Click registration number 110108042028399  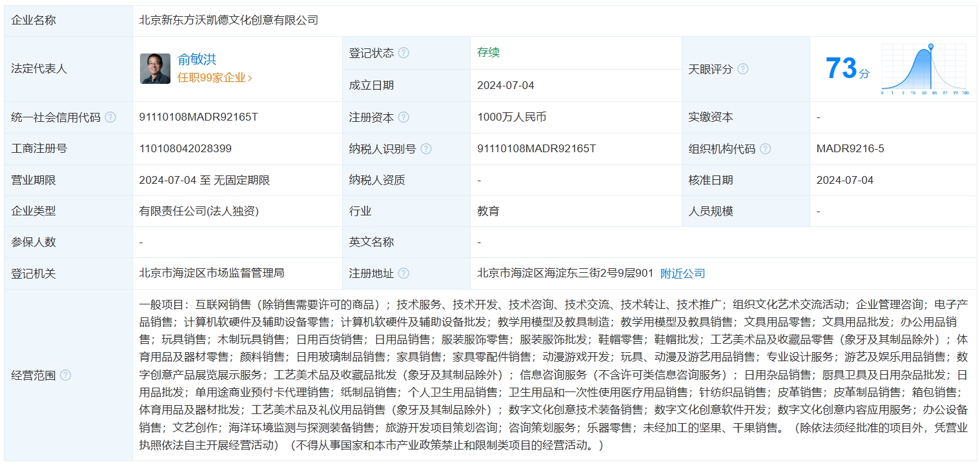tap(185, 148)
